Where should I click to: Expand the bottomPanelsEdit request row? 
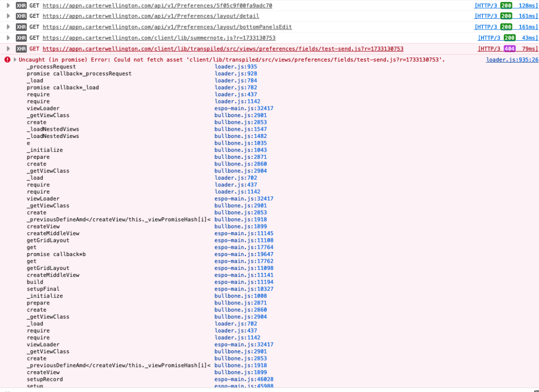coord(8,27)
